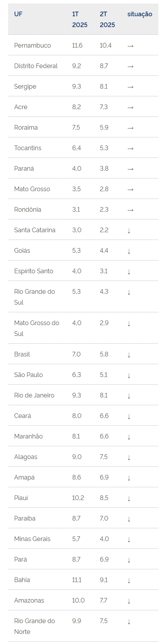Select the Rio Grande do Norte cell
Image resolution: width=163 pixels, height=644 pixels.
[x=34, y=626]
